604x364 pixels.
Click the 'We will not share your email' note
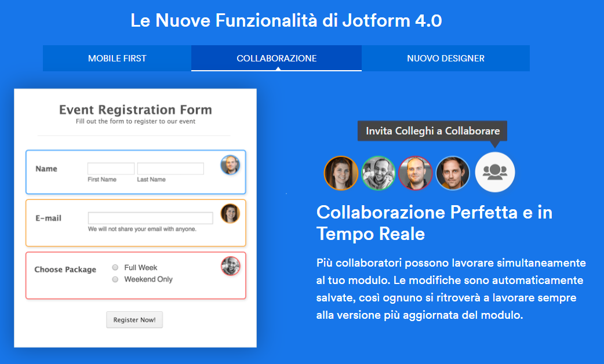pyautogui.click(x=142, y=229)
